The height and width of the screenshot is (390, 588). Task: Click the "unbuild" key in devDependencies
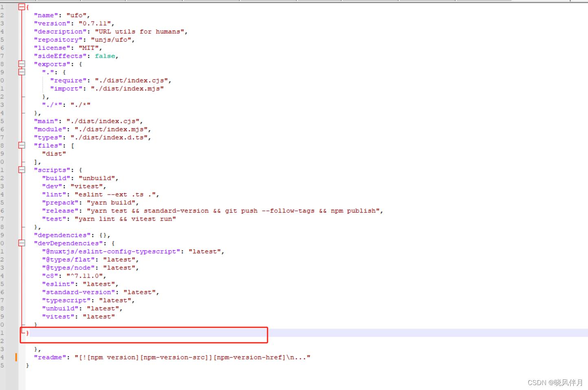click(x=60, y=309)
